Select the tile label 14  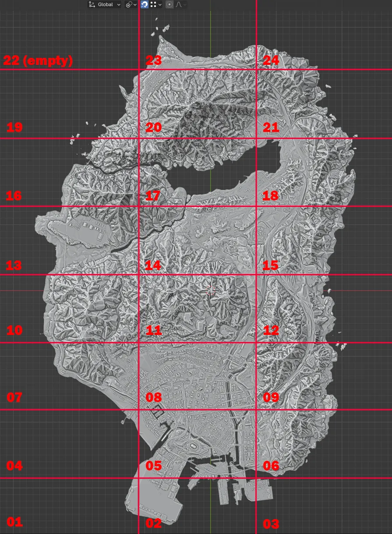point(153,265)
